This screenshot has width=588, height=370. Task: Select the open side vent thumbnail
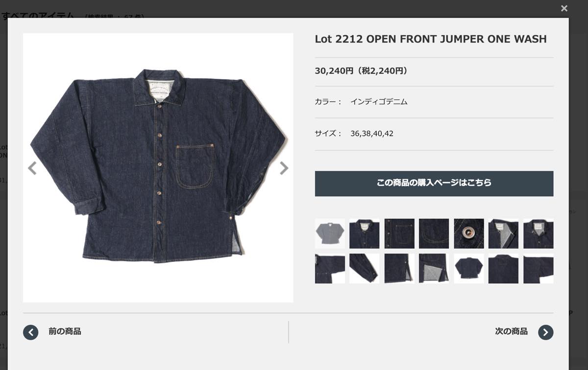(x=434, y=268)
